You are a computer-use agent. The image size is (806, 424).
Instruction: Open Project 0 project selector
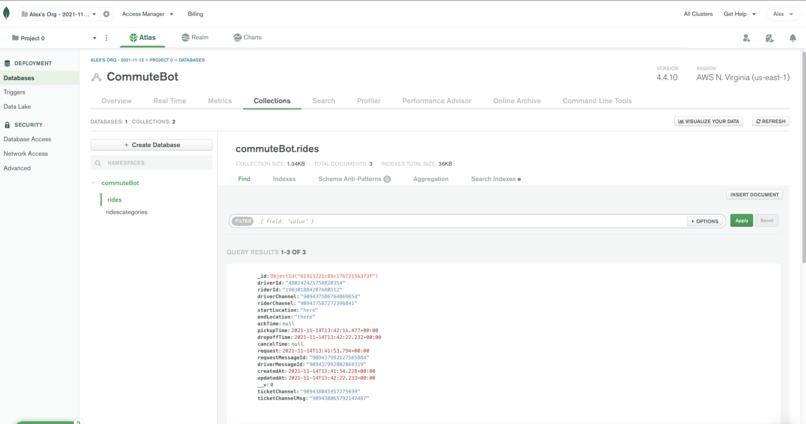pos(53,38)
